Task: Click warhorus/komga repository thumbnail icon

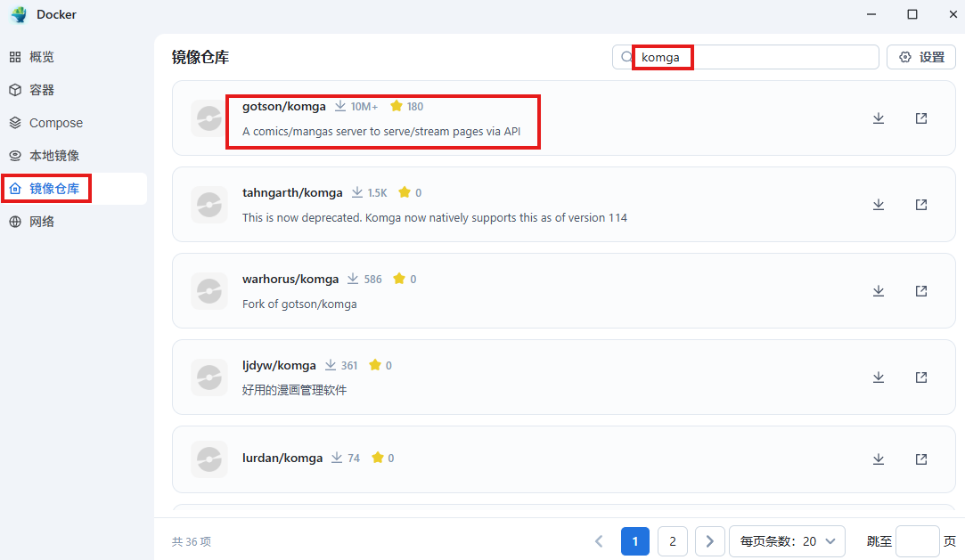Action: point(209,291)
